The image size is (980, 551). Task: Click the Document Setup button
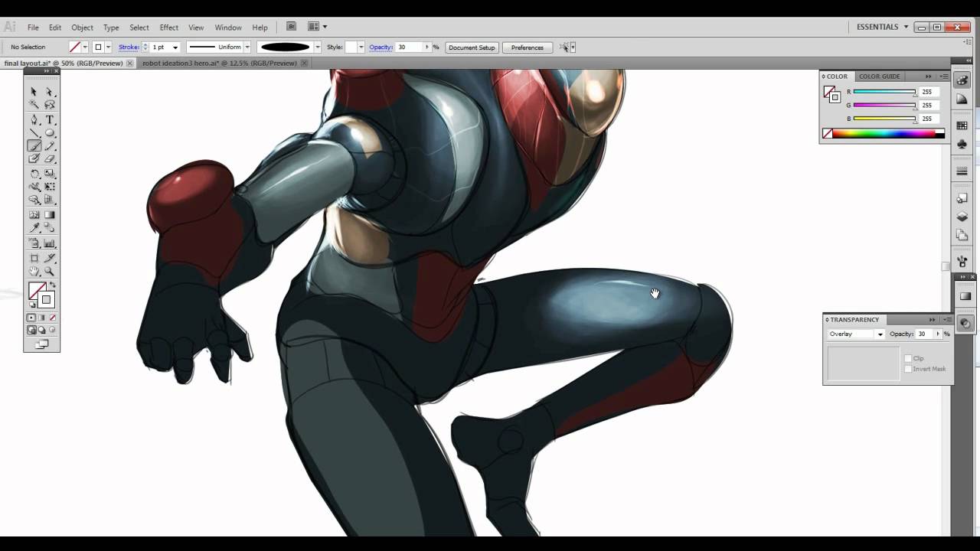pos(472,47)
